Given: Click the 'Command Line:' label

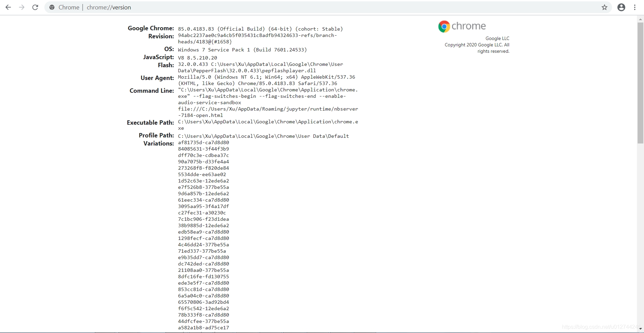Looking at the screenshot, I should (152, 91).
